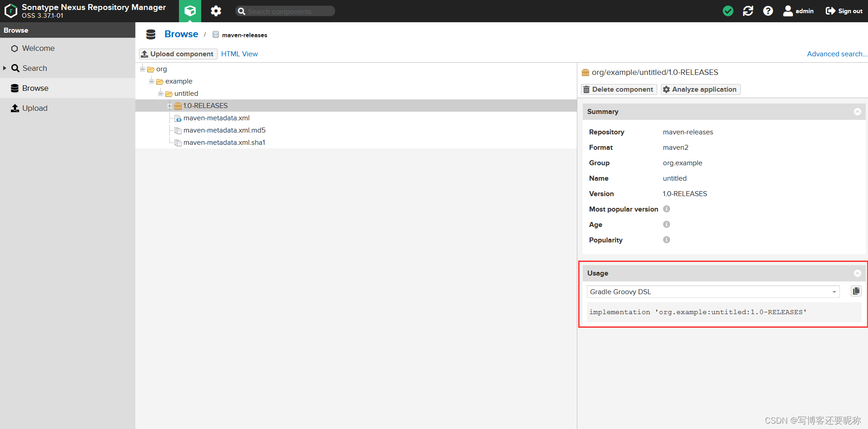Click the Analyze application button
Image resolution: width=868 pixels, height=429 pixels.
click(700, 89)
